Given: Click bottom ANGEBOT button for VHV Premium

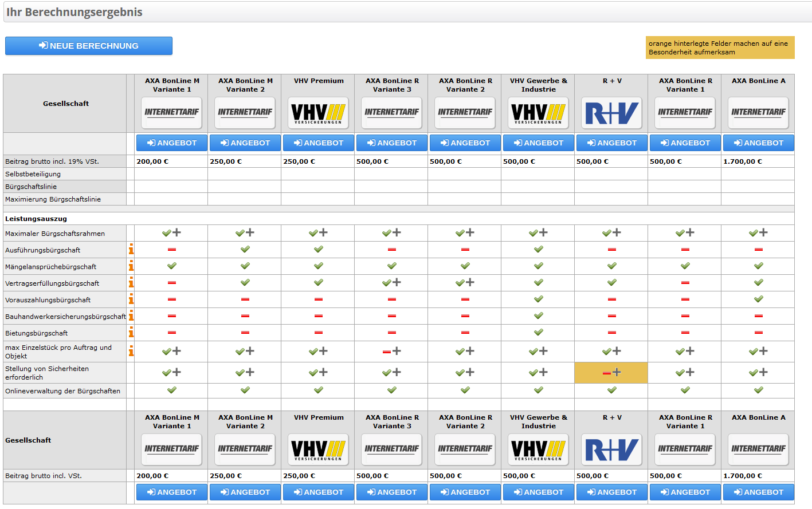Looking at the screenshot, I should tap(319, 492).
